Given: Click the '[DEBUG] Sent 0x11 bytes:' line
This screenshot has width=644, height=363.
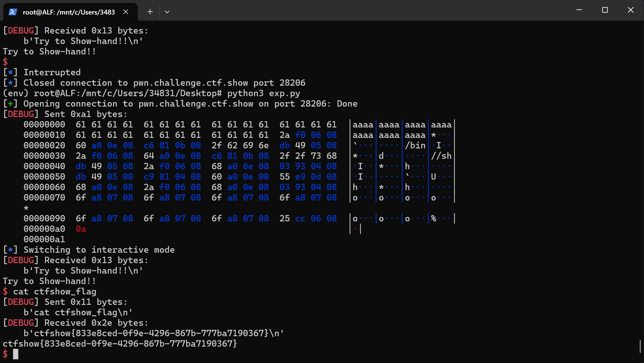Looking at the screenshot, I should click(65, 302).
